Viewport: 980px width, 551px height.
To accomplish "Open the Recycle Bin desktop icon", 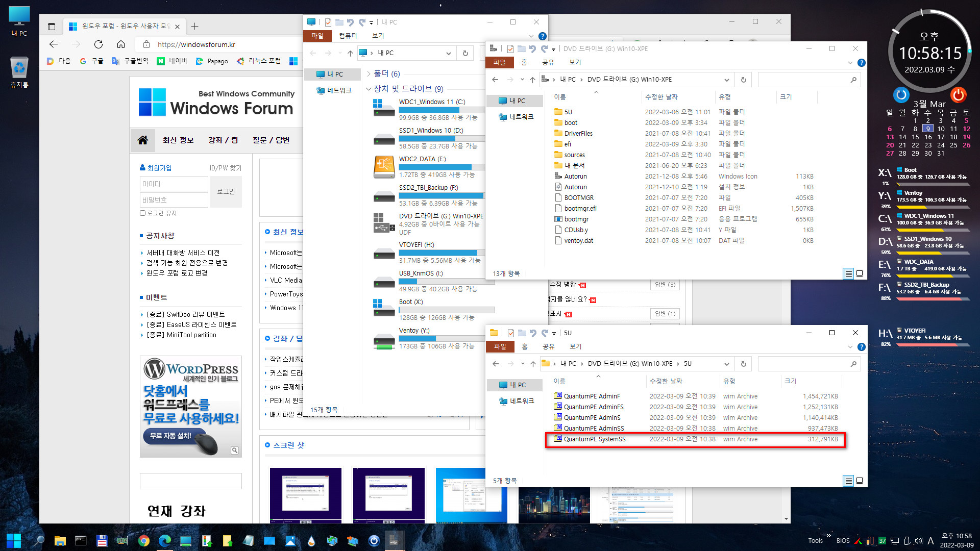I will click(x=19, y=71).
